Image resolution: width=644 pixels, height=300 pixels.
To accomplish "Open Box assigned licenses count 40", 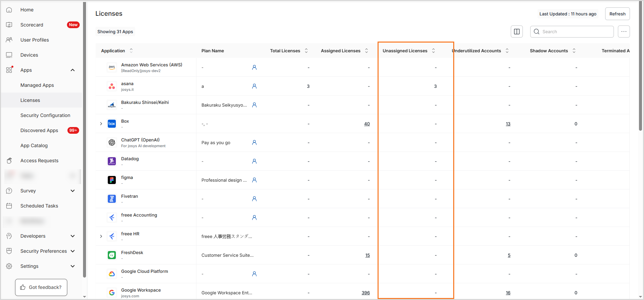I will 367,124.
